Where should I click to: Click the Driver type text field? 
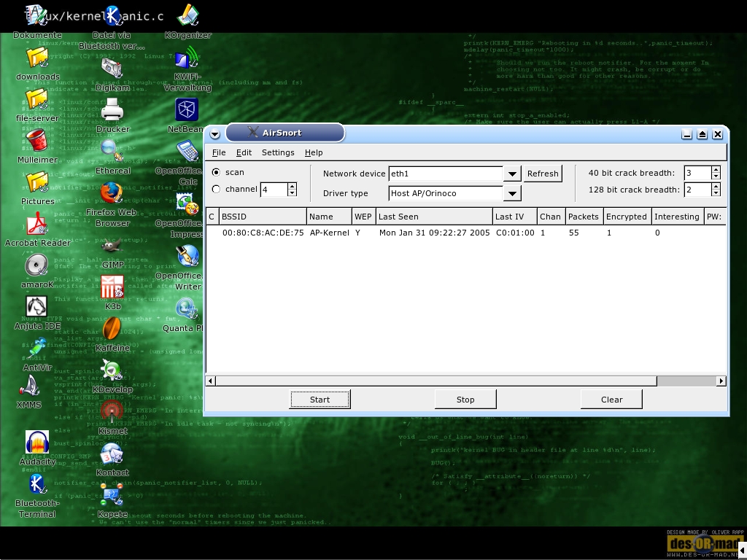[x=446, y=193]
